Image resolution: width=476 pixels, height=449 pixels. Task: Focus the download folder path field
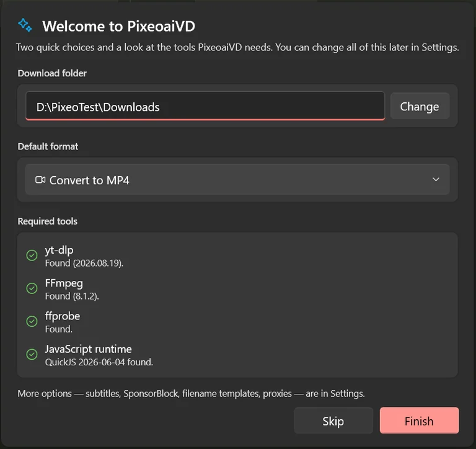tap(205, 106)
